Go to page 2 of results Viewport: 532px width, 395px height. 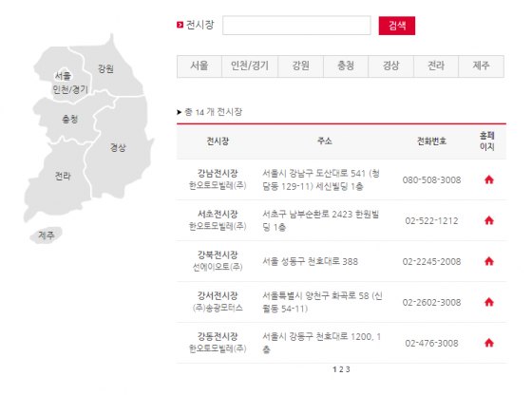pos(341,369)
